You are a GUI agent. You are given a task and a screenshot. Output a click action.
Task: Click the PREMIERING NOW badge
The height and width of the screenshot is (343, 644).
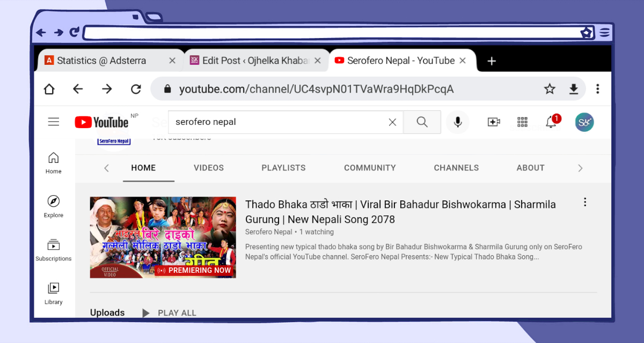[195, 270]
